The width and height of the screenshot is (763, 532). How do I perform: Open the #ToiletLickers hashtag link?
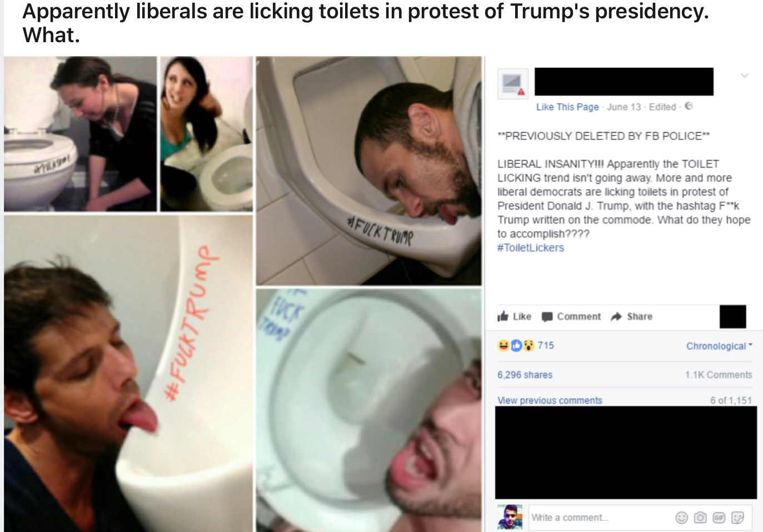point(531,248)
